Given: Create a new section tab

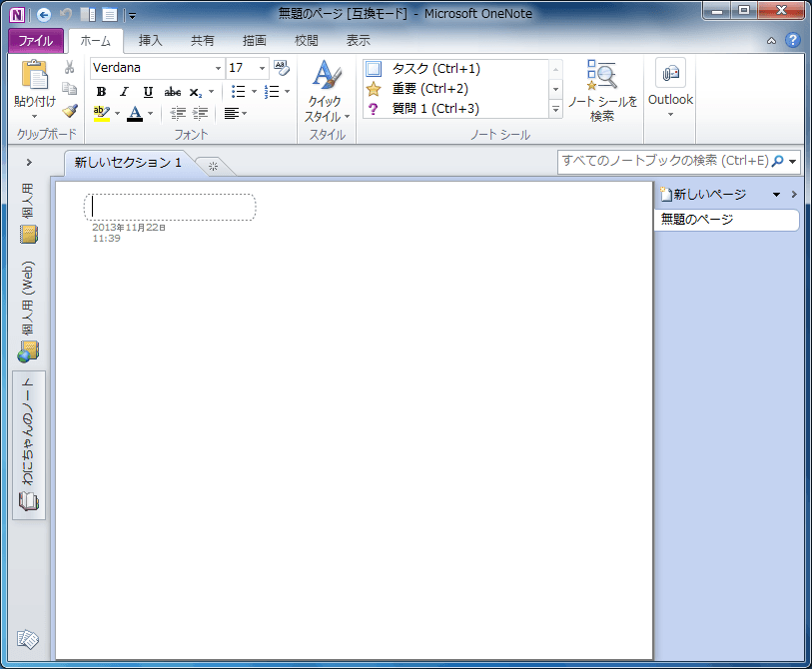Looking at the screenshot, I should [213, 166].
